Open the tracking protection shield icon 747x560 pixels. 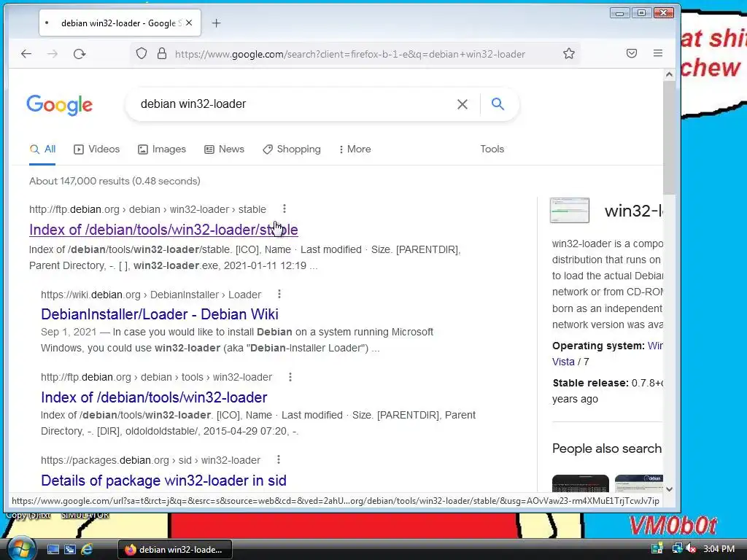point(142,54)
